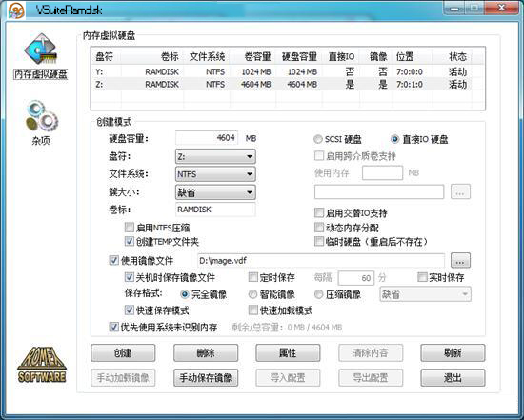This screenshot has height=420, width=524.
Task: Click the image file path field
Action: pos(321,261)
